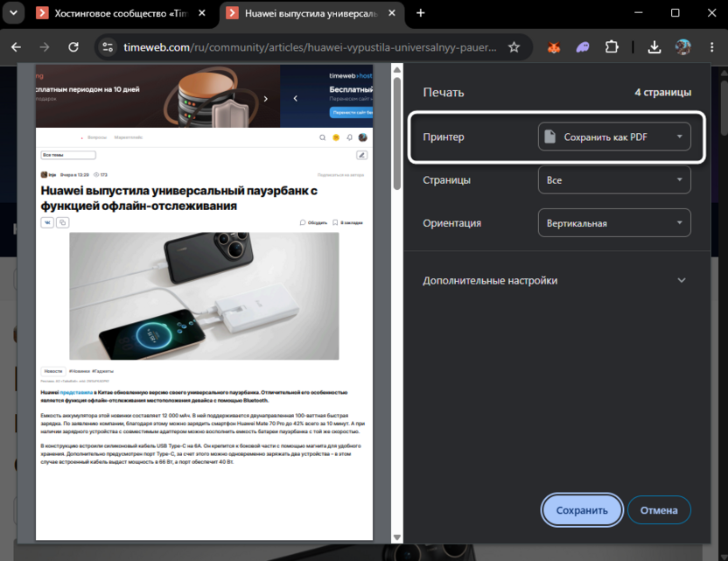Screen dimensions: 728x561
Task: Click the Сохранить button
Action: (x=582, y=510)
